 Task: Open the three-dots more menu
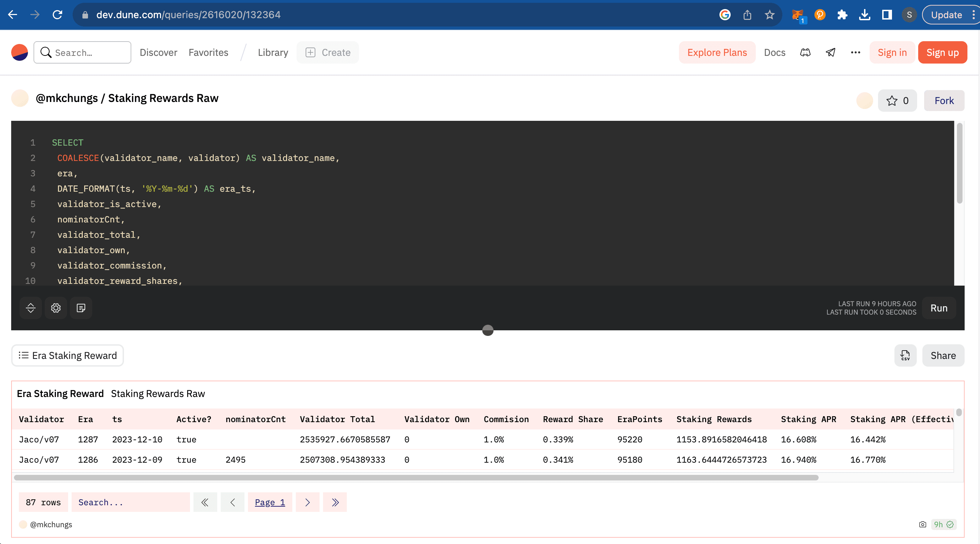[x=855, y=52]
